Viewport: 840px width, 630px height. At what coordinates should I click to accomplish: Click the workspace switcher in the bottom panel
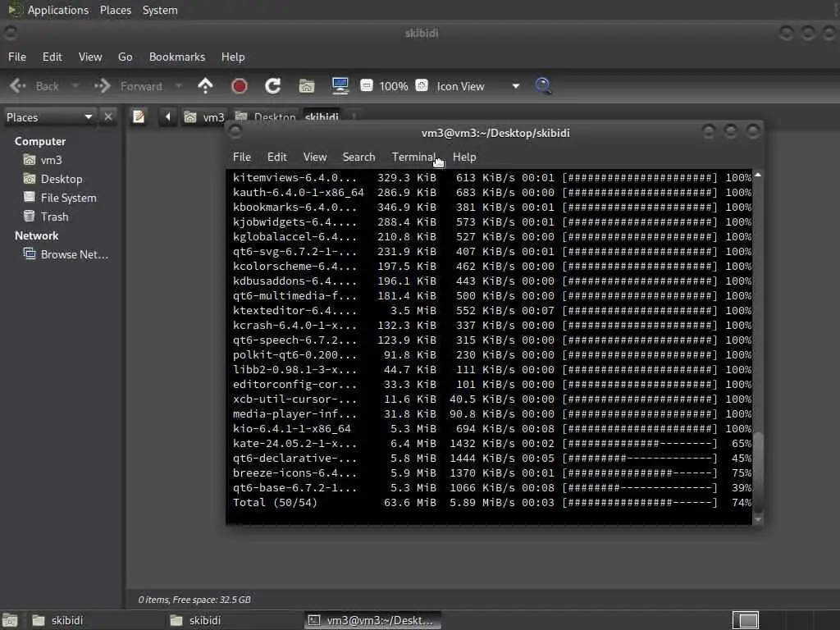click(745, 620)
